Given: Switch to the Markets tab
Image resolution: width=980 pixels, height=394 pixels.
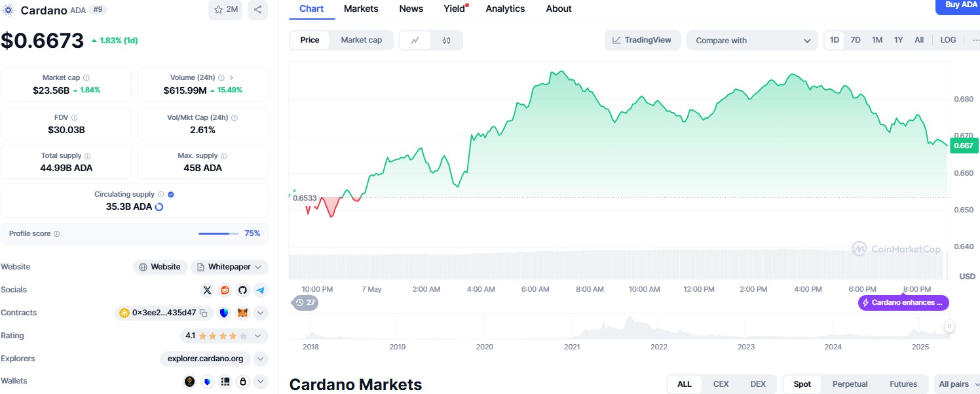Looking at the screenshot, I should point(361,9).
